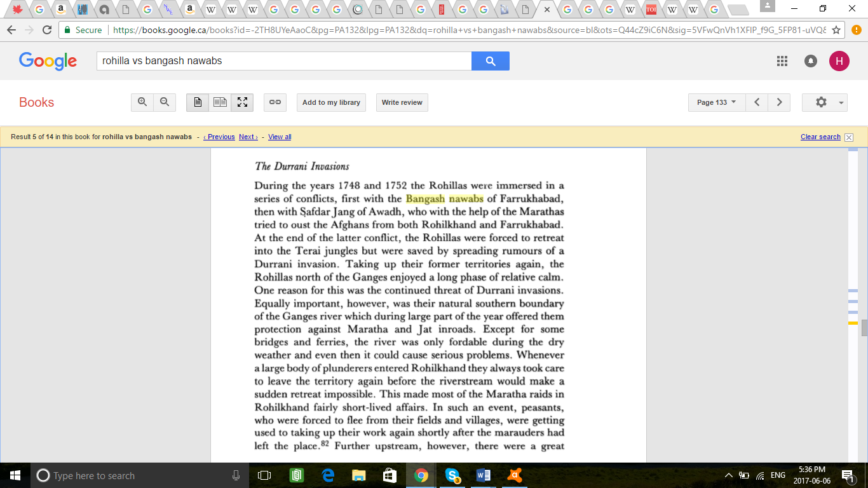
Task: Open File Explorer from taskbar
Action: [359, 475]
